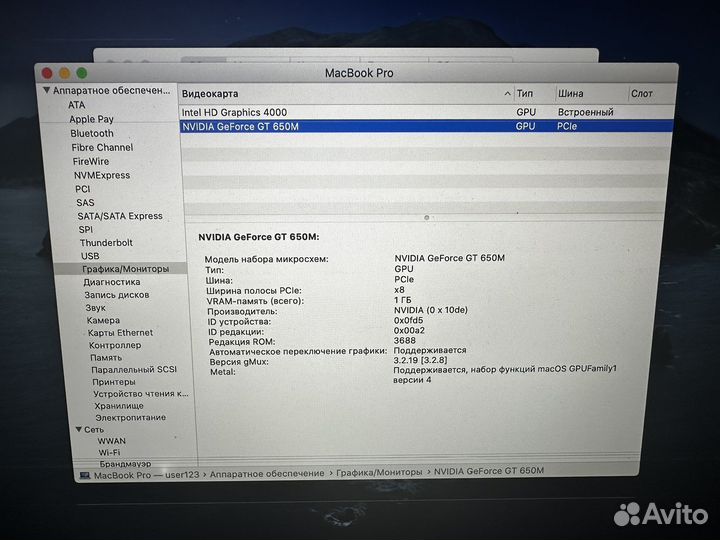
Task: Select Запись дисков sidebar entry
Action: [117, 295]
